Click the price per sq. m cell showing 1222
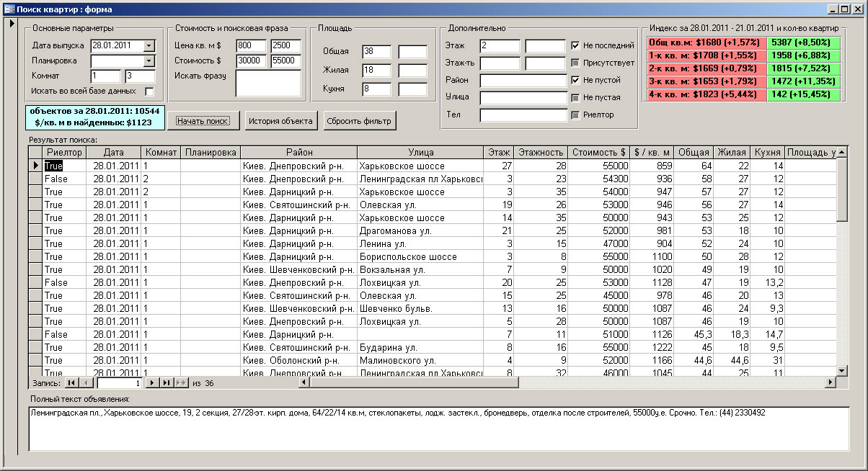The image size is (868, 471). tap(652, 347)
